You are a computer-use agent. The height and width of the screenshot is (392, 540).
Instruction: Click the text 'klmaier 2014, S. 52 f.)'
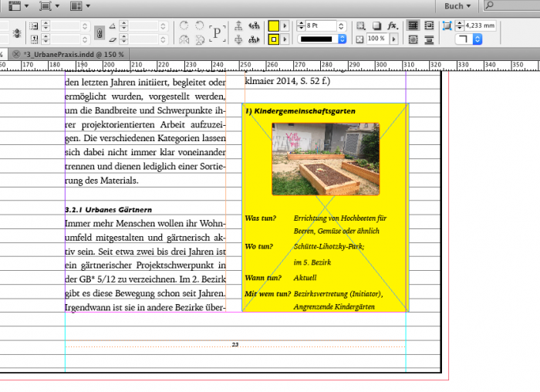pos(288,81)
